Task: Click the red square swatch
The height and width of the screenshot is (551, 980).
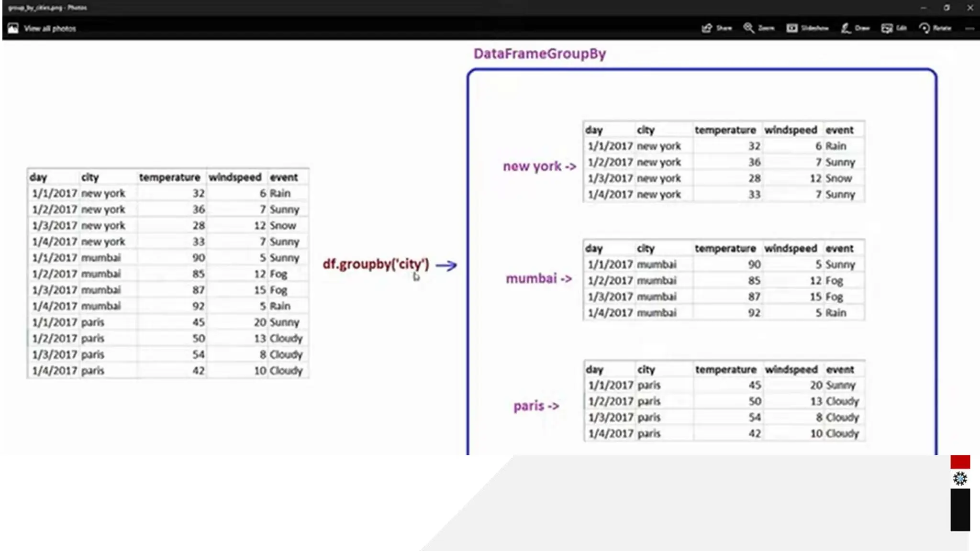Action: click(960, 462)
